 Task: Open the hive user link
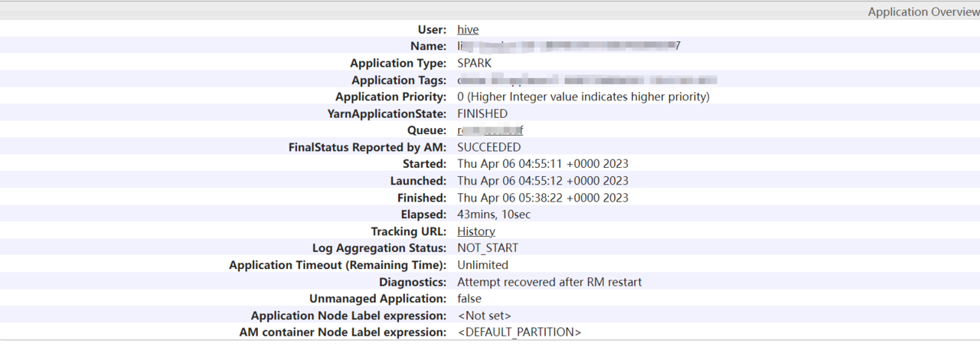point(468,30)
